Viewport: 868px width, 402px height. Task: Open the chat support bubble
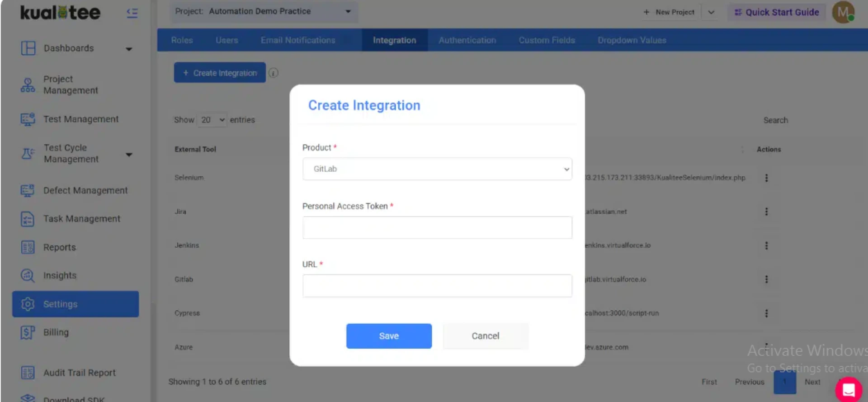pyautogui.click(x=849, y=389)
